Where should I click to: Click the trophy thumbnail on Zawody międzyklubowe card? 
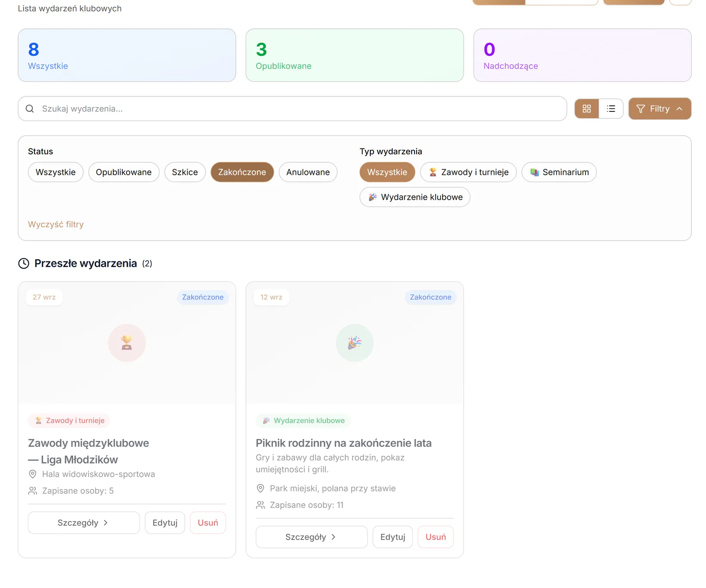click(127, 343)
